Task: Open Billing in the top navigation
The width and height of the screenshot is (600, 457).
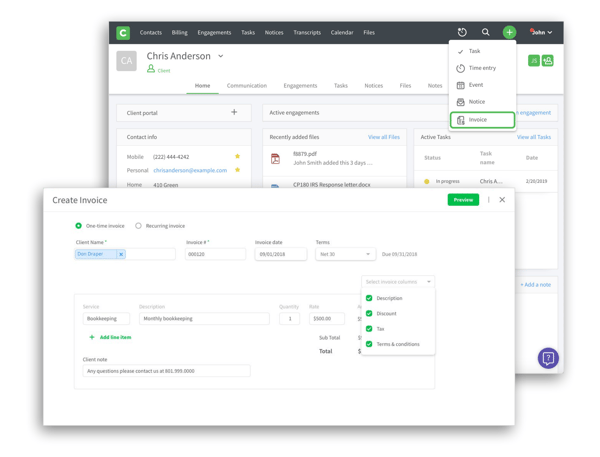Action: [179, 33]
